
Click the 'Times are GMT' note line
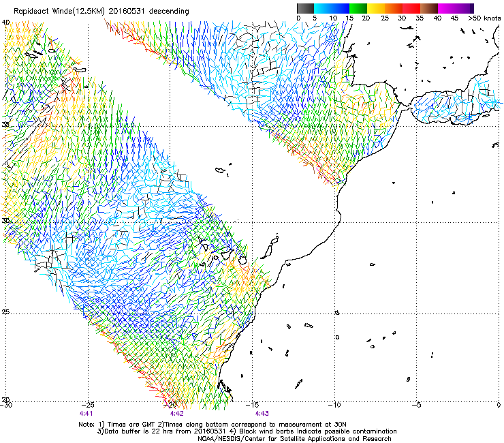pyautogui.click(x=212, y=425)
